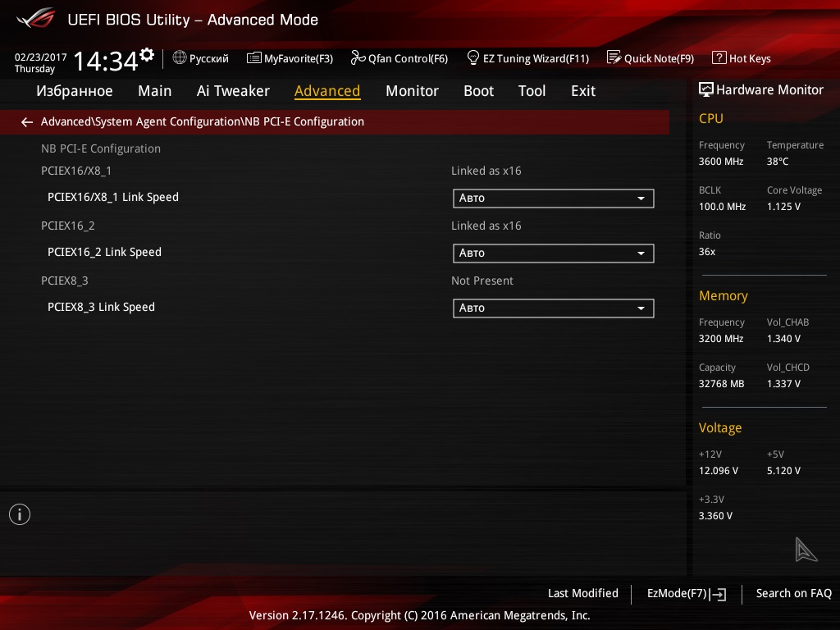Click the back arrow in breadcrumb bar
This screenshot has height=630, width=840.
click(x=27, y=122)
